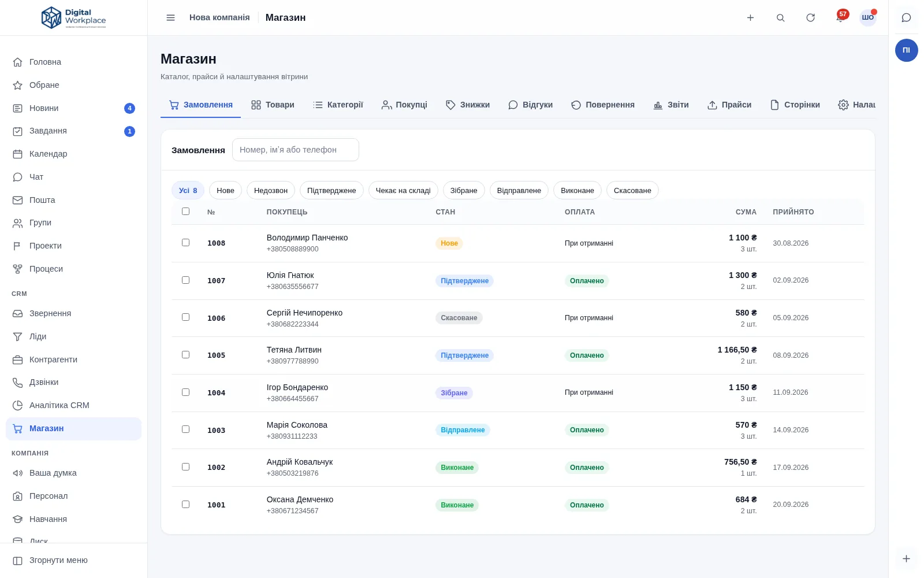Open the hamburger menu icon
This screenshot has height=578, width=924.
(170, 17)
